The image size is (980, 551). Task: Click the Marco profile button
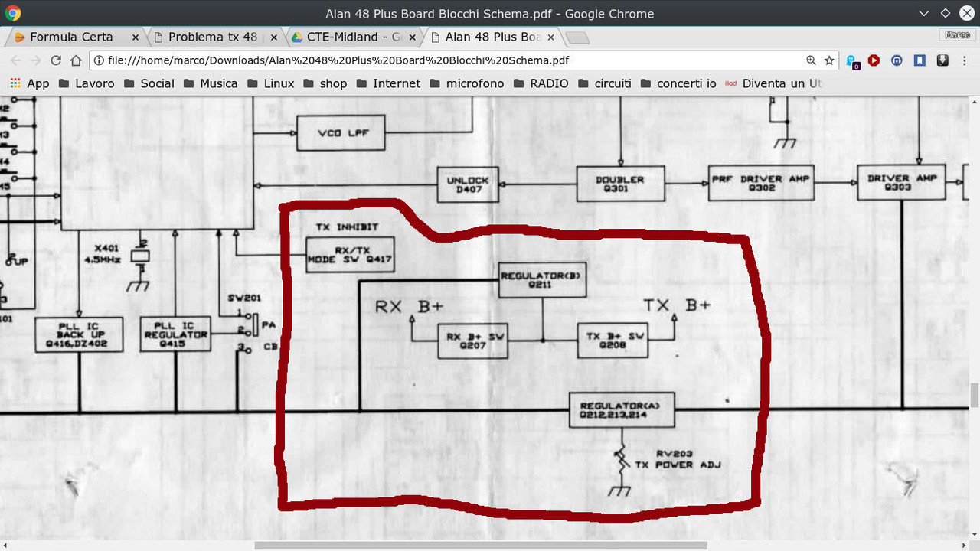pyautogui.click(x=957, y=35)
